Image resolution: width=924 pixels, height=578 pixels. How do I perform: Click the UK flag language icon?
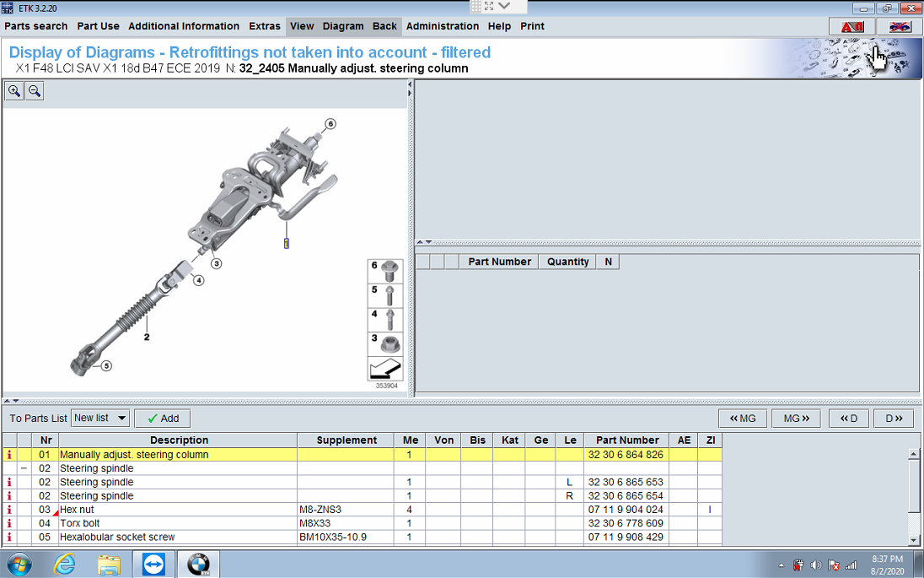point(900,26)
